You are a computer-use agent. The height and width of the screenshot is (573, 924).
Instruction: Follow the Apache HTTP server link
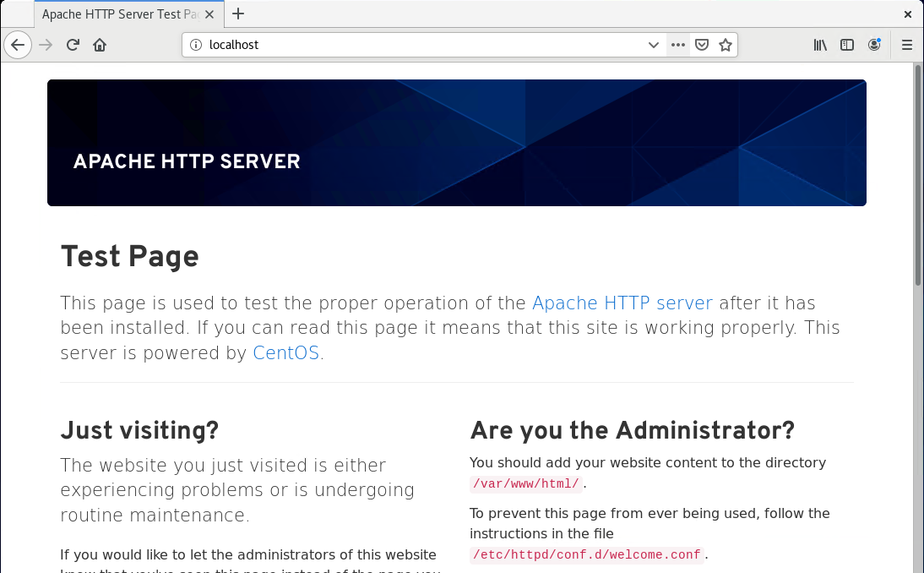[622, 303]
